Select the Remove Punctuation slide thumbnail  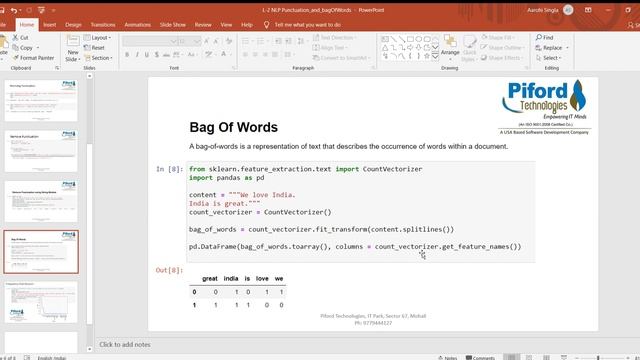click(x=41, y=151)
